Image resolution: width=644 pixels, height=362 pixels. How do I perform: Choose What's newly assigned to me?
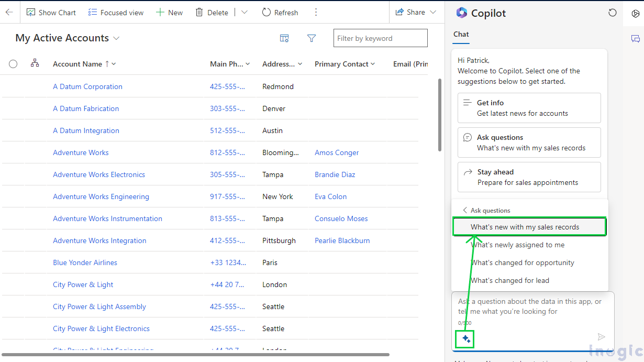tap(517, 245)
